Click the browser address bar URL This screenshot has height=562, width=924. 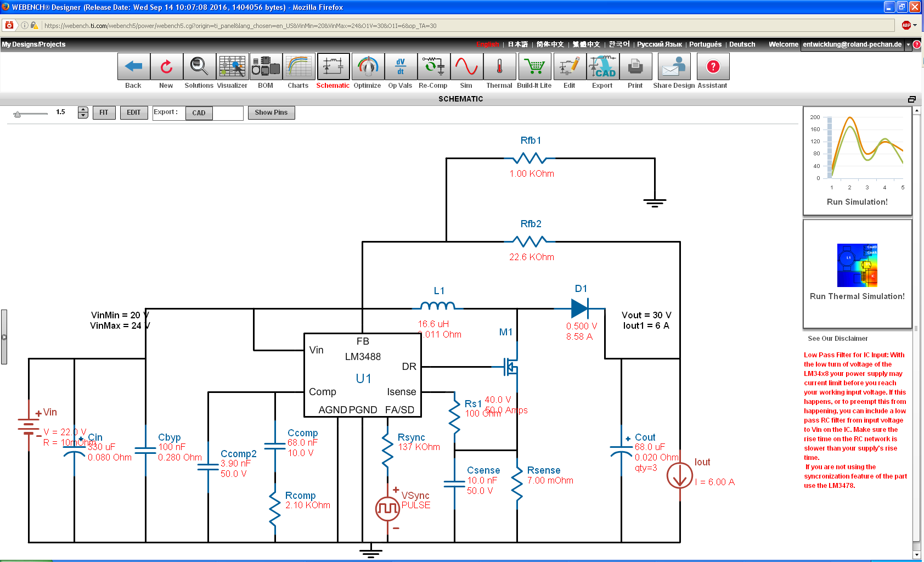[x=240, y=26]
